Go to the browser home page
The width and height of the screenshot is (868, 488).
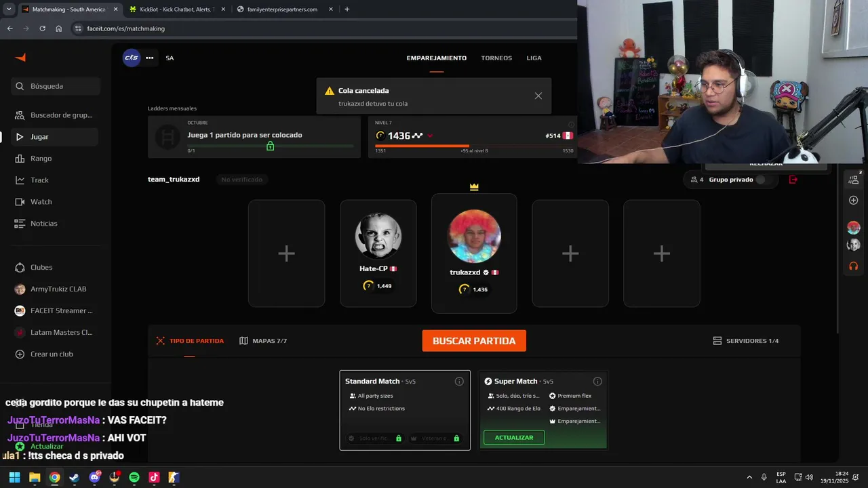tap(59, 28)
